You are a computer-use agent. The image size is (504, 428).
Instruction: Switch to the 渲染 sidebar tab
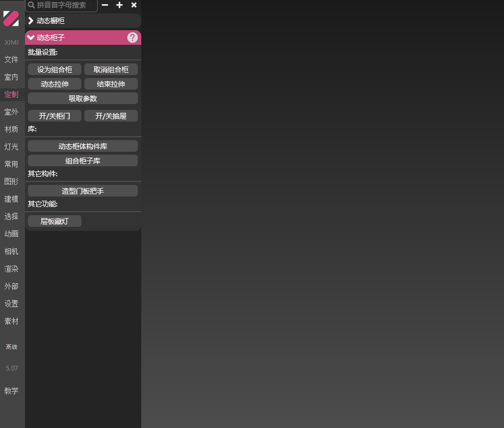(x=12, y=269)
